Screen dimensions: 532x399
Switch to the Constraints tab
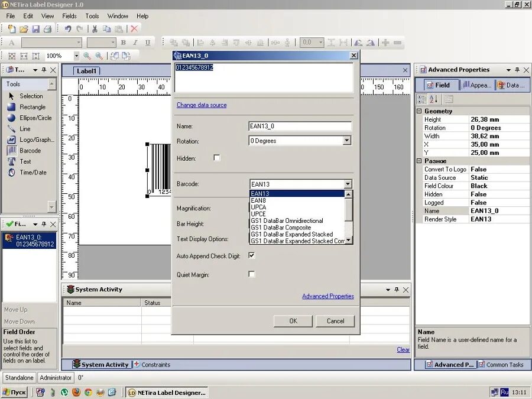(x=152, y=365)
